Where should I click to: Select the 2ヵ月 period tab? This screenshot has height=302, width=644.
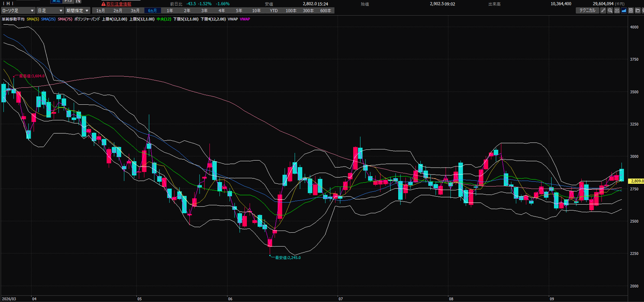point(118,10)
